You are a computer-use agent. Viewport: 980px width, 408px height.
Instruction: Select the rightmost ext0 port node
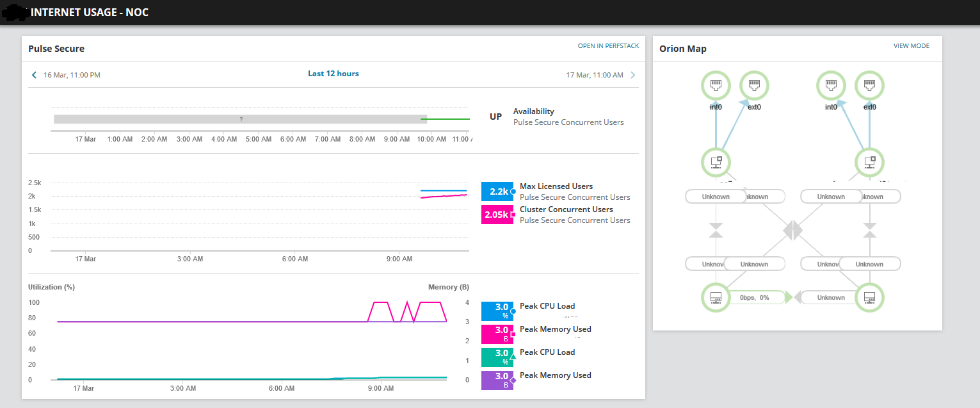coord(869,85)
